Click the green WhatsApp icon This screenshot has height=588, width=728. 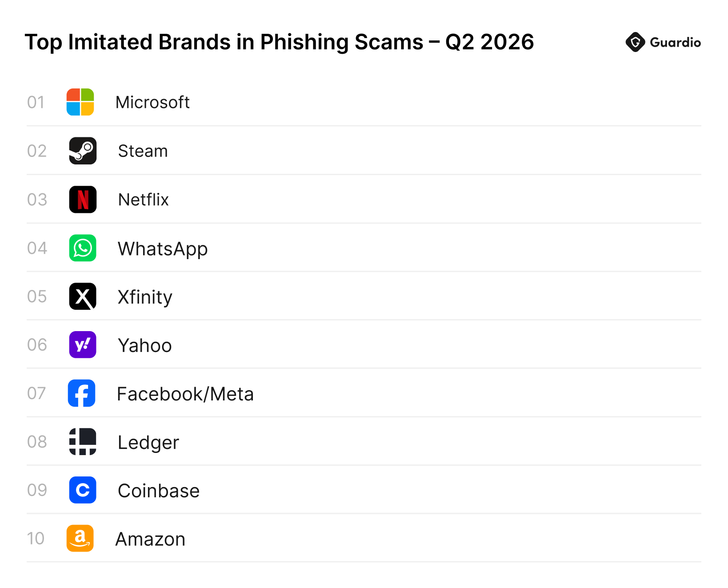coord(83,248)
